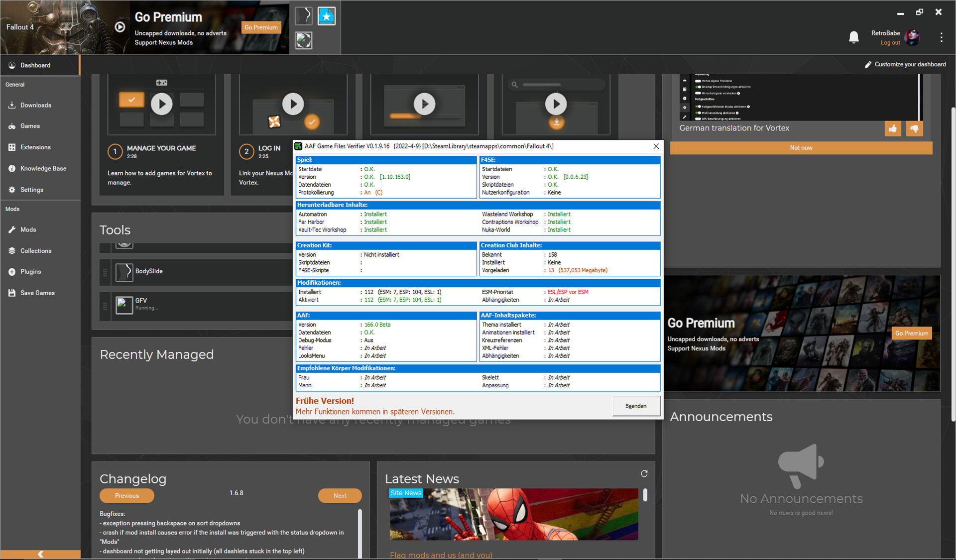Image resolution: width=956 pixels, height=560 pixels.
Task: Launch the GFV tool icon in top bar
Action: [303, 40]
